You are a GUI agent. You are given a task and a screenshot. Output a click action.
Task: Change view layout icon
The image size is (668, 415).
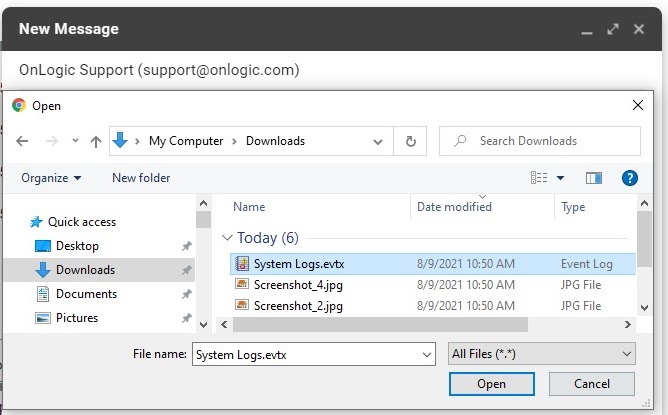click(x=541, y=178)
